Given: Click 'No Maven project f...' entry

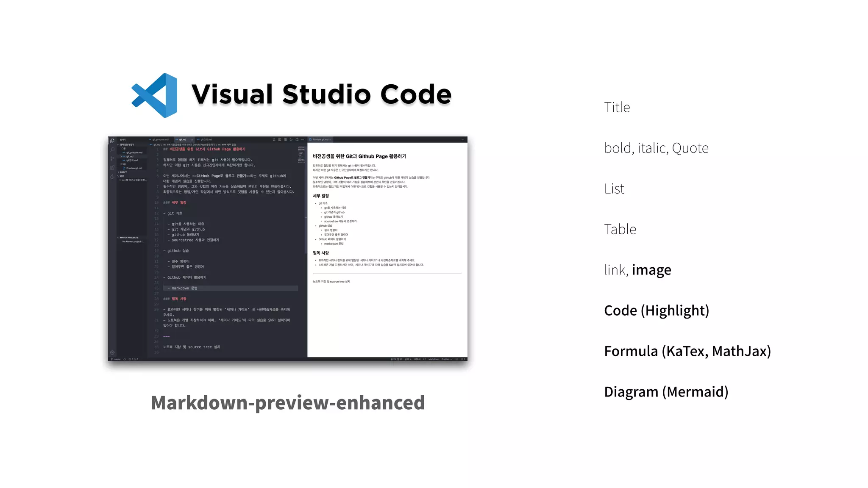Looking at the screenshot, I should (133, 241).
